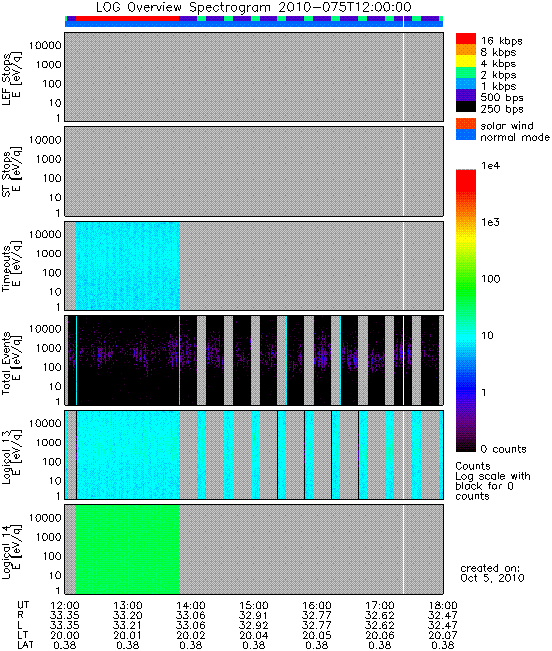Click the created on Oct 5, 2010 text

click(x=492, y=573)
